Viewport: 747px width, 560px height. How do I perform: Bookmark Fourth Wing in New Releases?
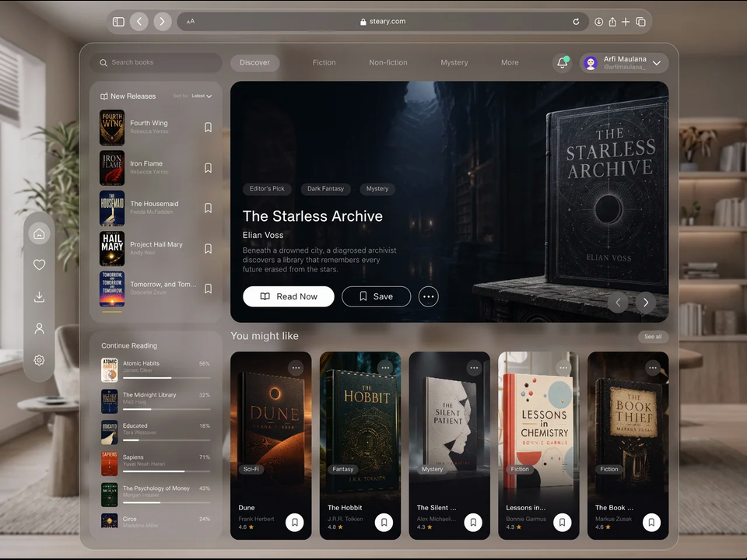click(209, 127)
